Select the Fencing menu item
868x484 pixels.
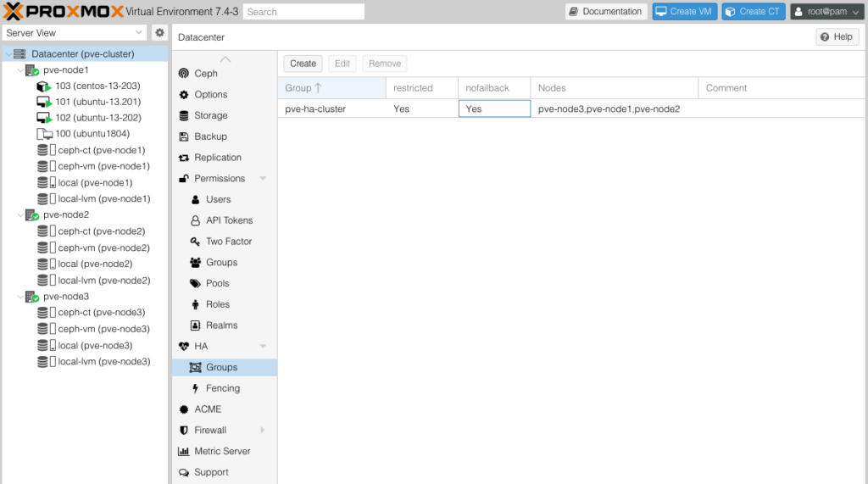click(x=225, y=388)
